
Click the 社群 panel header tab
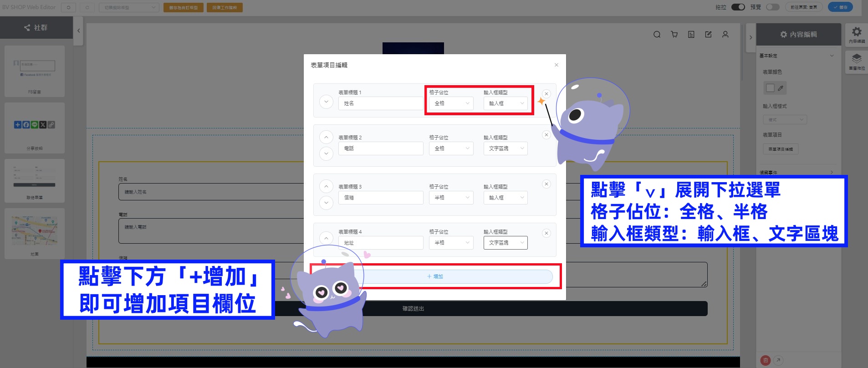coord(36,28)
